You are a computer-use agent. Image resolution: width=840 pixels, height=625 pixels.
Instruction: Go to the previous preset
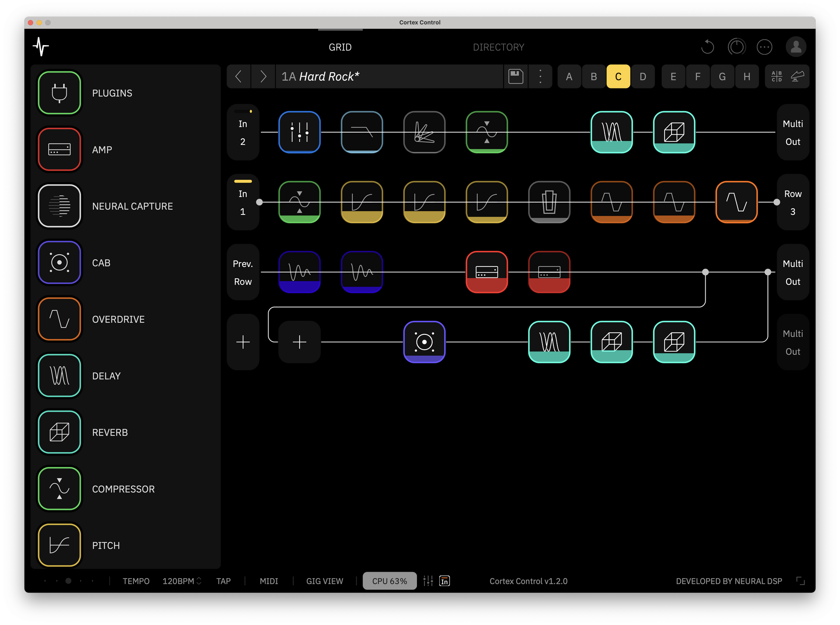point(238,77)
